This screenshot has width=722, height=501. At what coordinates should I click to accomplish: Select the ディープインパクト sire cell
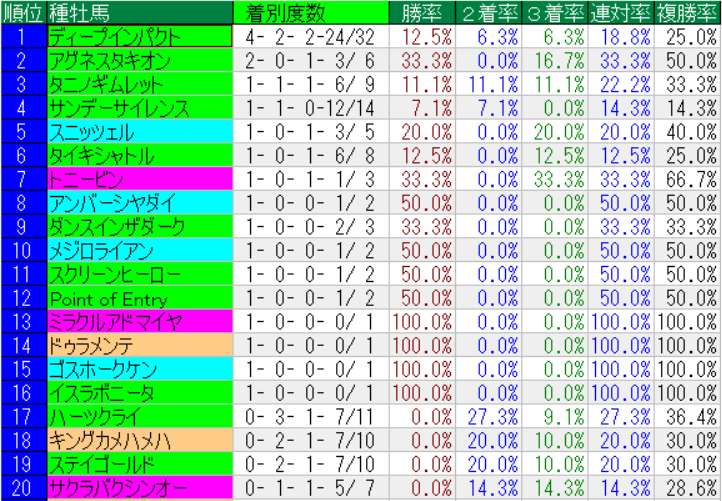coord(140,36)
